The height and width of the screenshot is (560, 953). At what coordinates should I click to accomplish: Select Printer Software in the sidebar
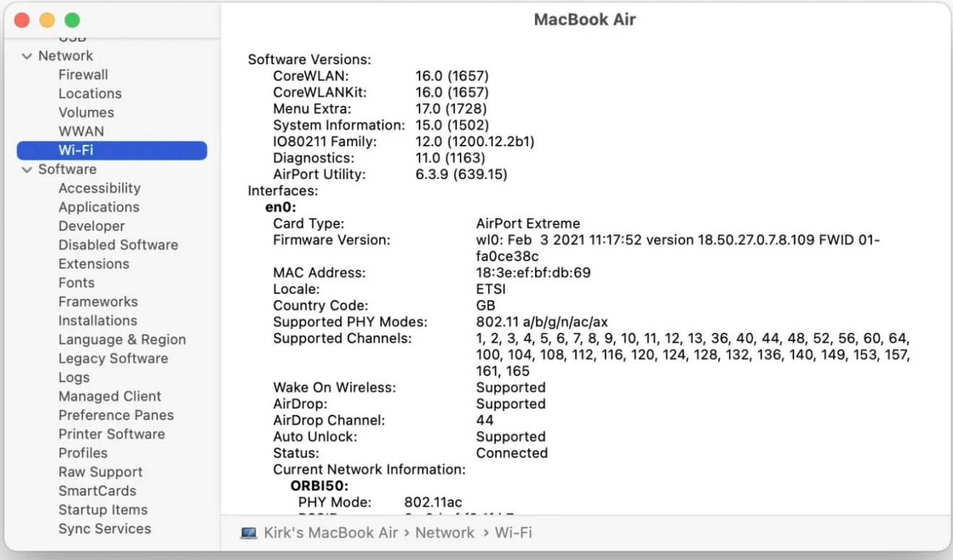pos(112,434)
